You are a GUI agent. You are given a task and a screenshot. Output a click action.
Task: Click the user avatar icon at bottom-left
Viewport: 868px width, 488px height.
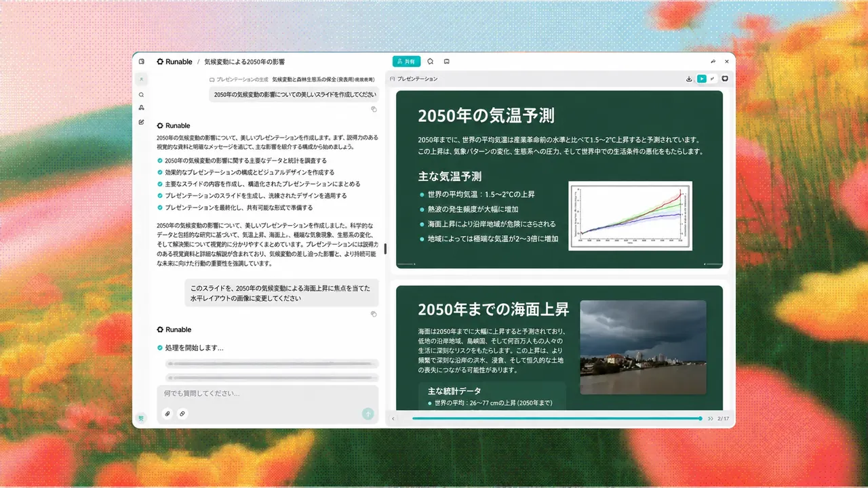141,418
